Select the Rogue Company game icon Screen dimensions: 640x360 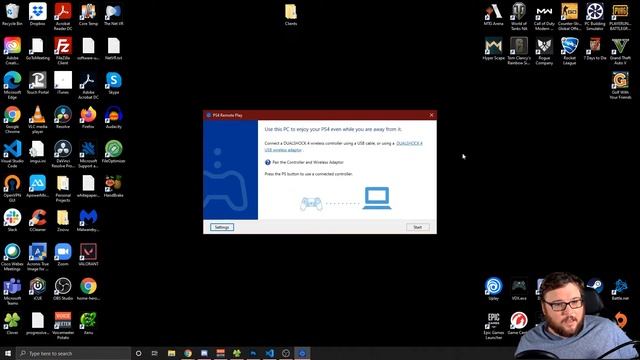pos(544,51)
